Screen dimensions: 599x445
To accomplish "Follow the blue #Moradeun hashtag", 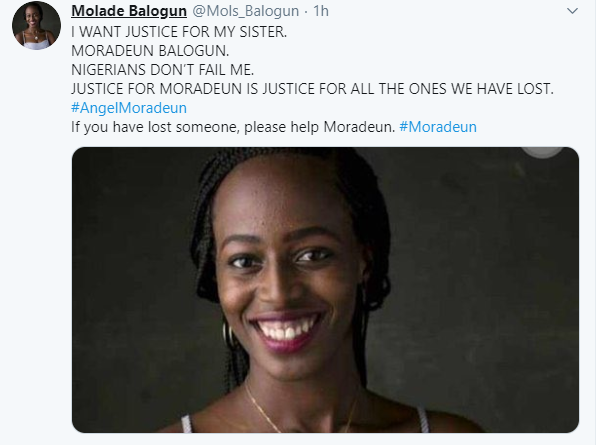I will pyautogui.click(x=438, y=127).
